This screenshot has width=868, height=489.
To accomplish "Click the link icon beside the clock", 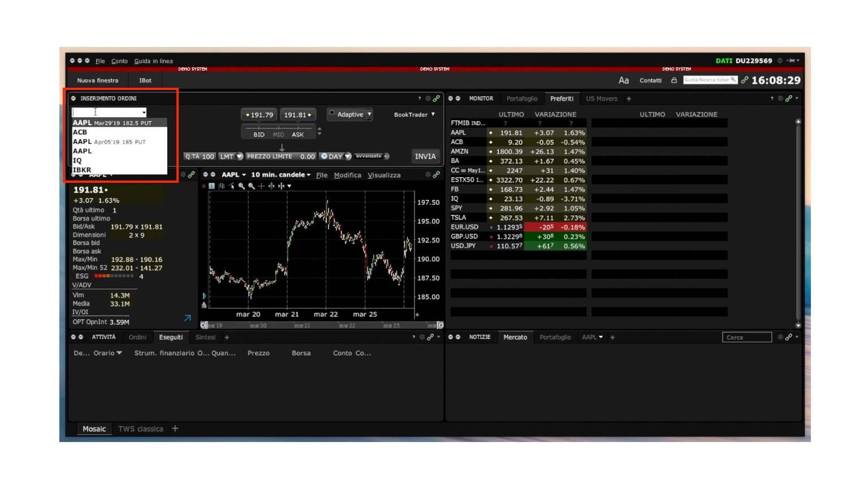I will coord(745,80).
